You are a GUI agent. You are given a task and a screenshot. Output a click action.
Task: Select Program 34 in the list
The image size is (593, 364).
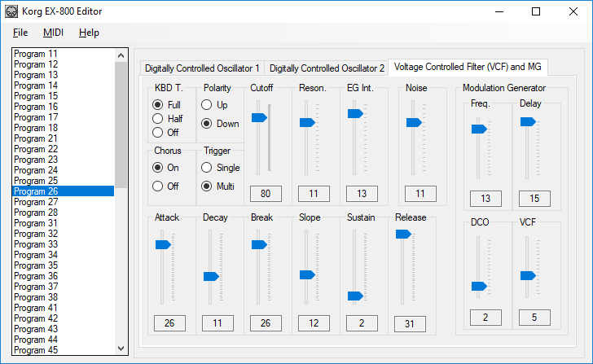pyautogui.click(x=64, y=255)
